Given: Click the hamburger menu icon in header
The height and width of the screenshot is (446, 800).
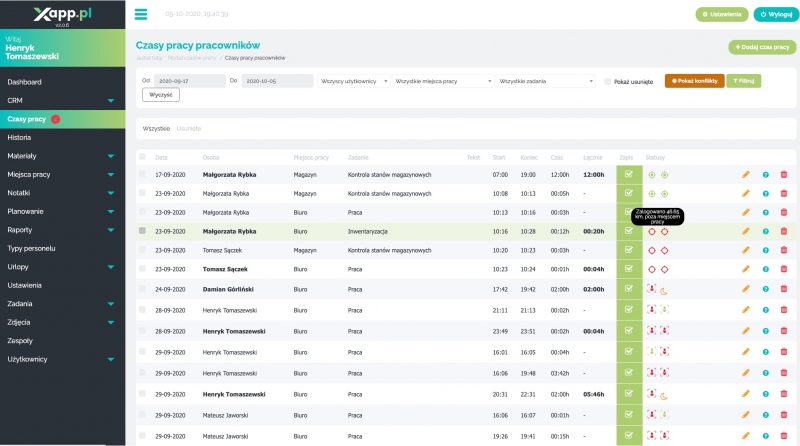Looking at the screenshot, I should click(x=140, y=15).
